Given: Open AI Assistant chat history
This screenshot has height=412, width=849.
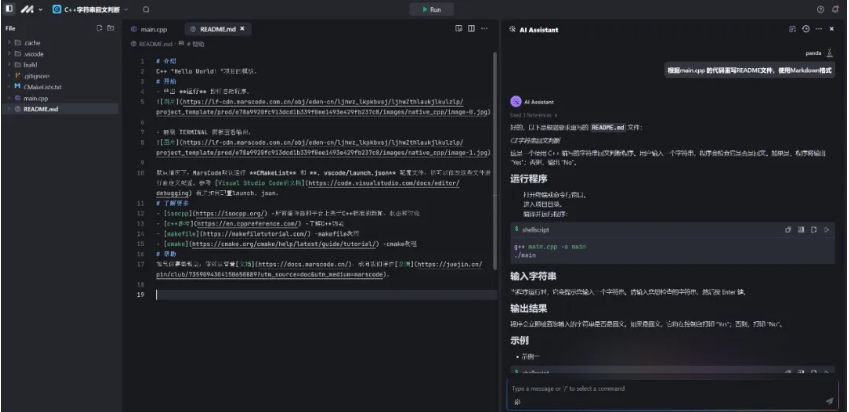Looking at the screenshot, I should pyautogui.click(x=806, y=30).
